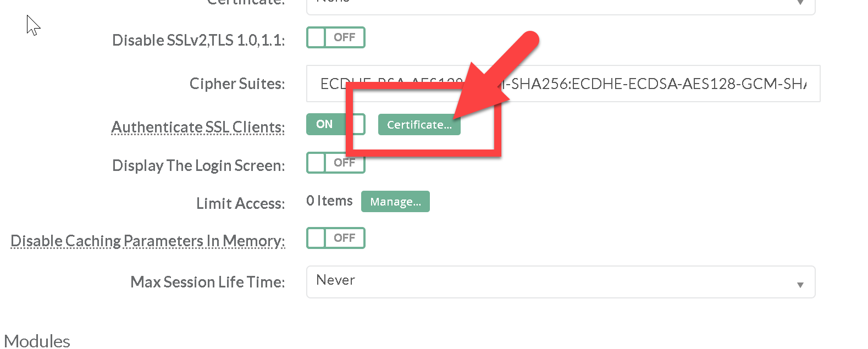This screenshot has height=349, width=868.
Task: Switch on Disable Caching Parameters In Memory
Action: click(x=335, y=238)
